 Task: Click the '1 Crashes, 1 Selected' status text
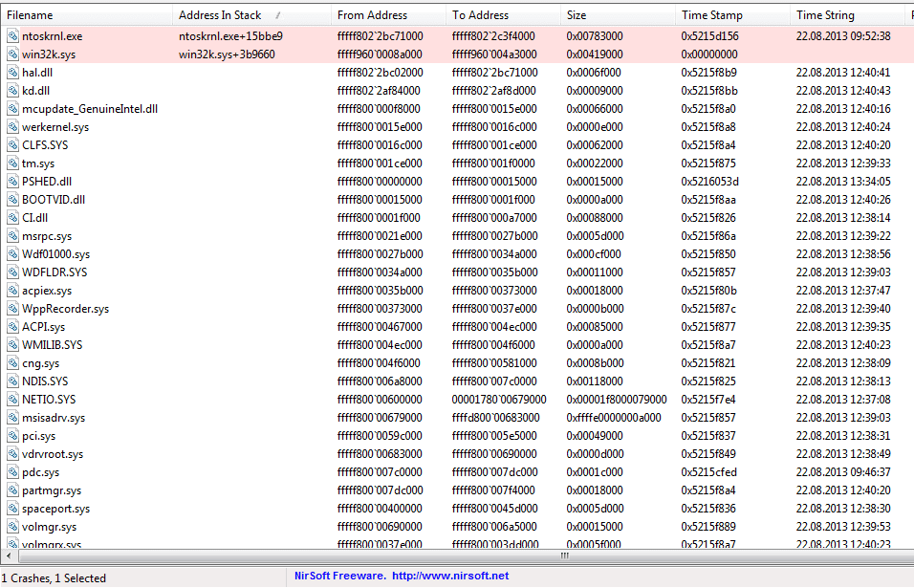click(54, 578)
